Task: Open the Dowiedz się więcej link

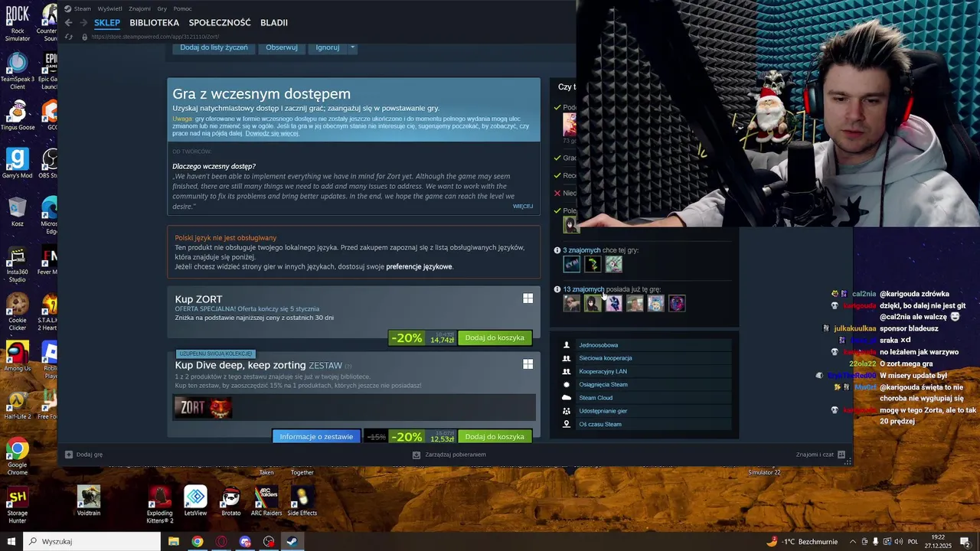Action: point(272,133)
